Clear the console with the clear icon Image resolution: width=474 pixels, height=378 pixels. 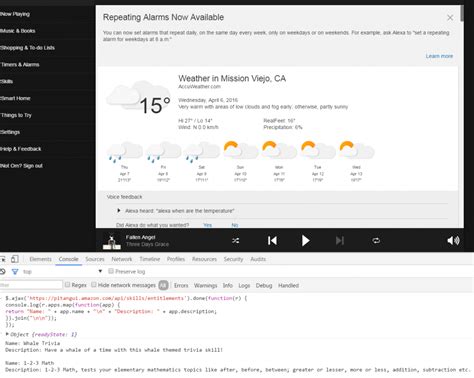pos(2,272)
